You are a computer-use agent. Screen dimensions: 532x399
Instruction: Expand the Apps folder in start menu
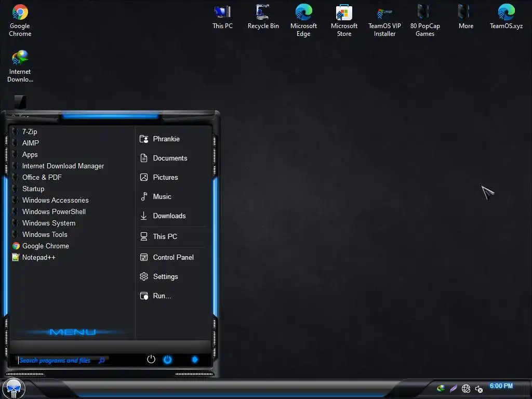tap(72, 154)
